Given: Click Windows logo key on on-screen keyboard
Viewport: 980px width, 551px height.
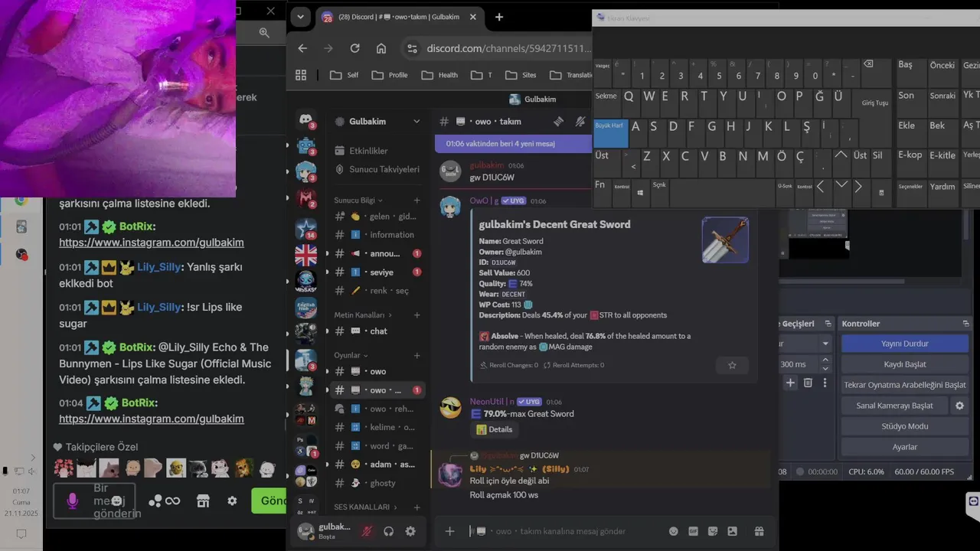Looking at the screenshot, I should click(x=640, y=191).
